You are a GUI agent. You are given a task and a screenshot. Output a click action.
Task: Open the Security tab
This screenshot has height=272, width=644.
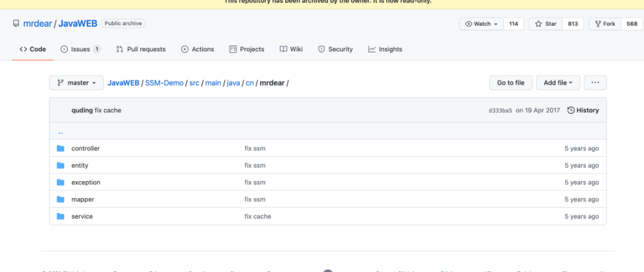click(x=336, y=50)
